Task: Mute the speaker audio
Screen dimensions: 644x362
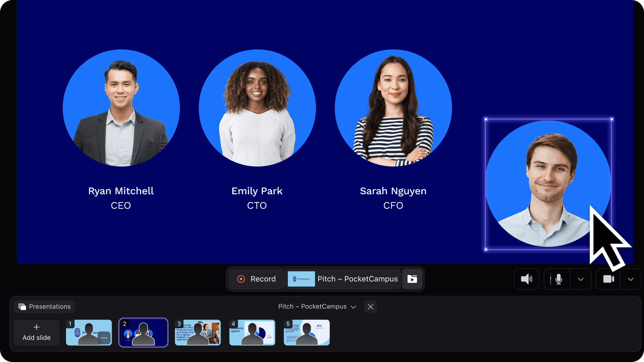Action: click(526, 279)
